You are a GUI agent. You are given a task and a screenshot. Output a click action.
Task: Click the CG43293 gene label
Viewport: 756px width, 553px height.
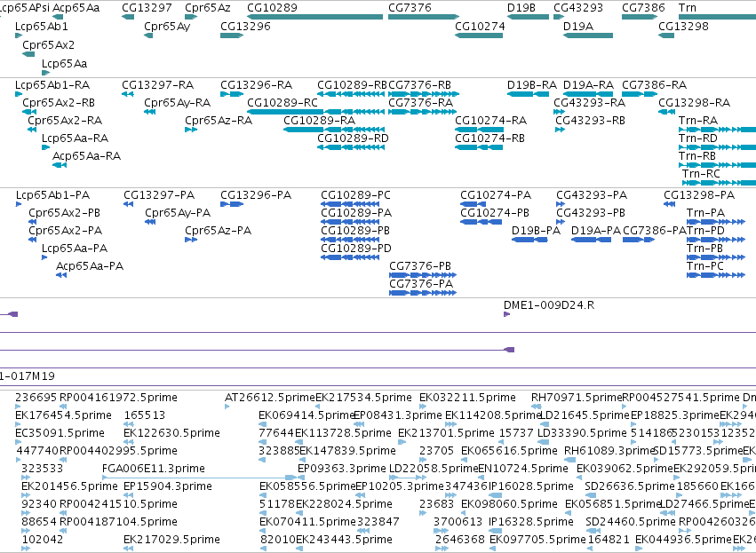point(578,8)
